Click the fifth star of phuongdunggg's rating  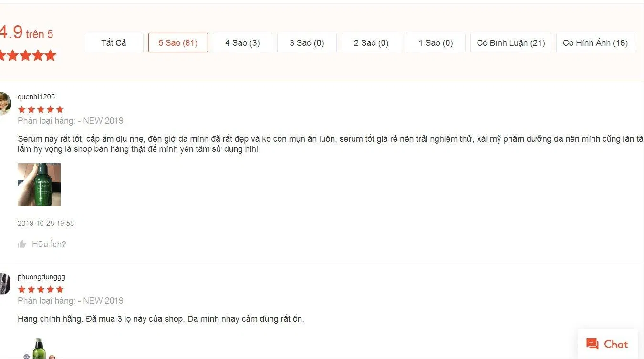pos(60,289)
